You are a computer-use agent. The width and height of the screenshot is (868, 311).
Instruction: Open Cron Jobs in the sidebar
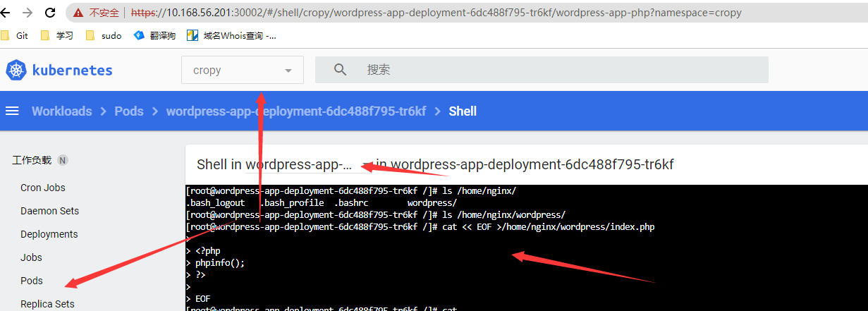point(43,188)
